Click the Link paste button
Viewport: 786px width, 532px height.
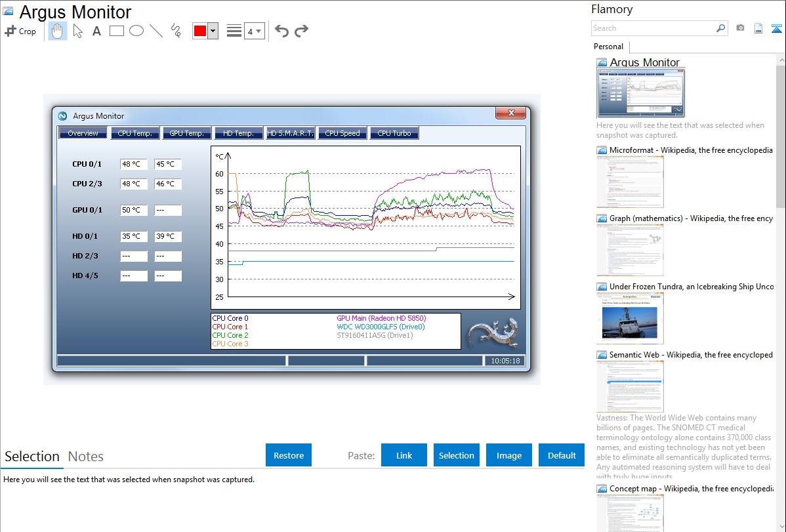[404, 455]
